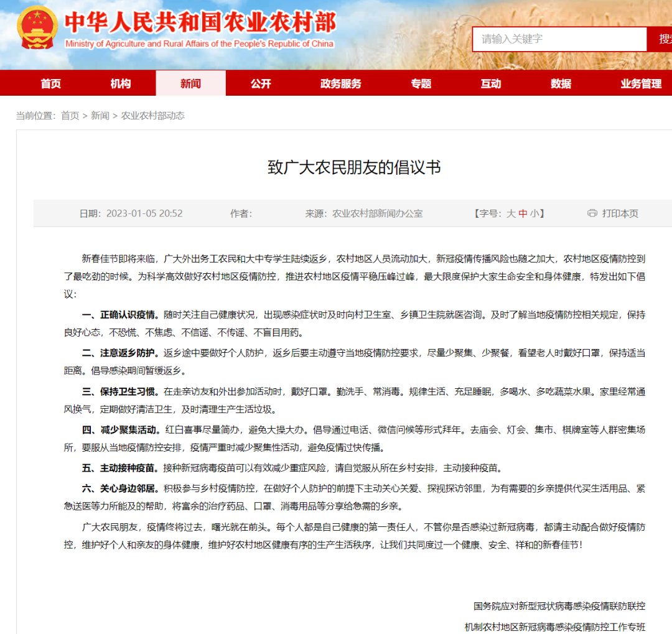Open the 互动 navigation menu
This screenshot has height=634, width=672.
pos(491,83)
